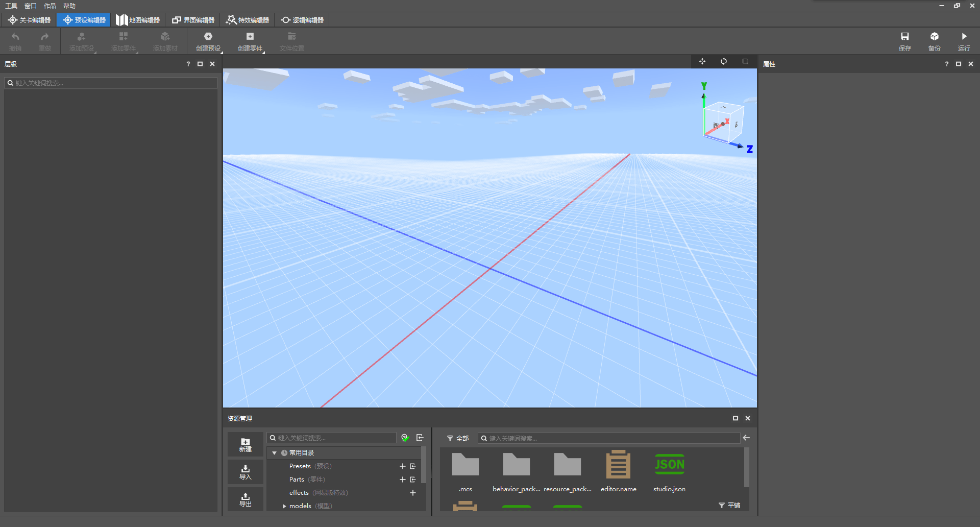Viewport: 980px width, 527px height.
Task: Click the rotate view icon above the viewport
Action: click(x=724, y=61)
